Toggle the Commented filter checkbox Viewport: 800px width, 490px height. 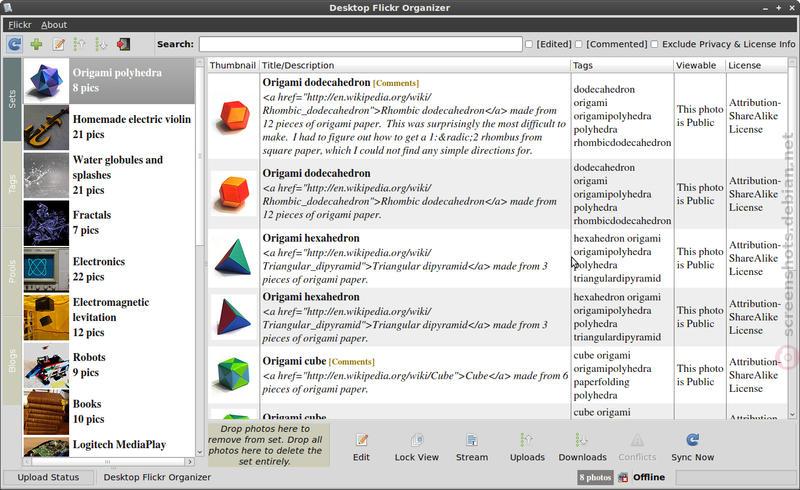(x=579, y=44)
